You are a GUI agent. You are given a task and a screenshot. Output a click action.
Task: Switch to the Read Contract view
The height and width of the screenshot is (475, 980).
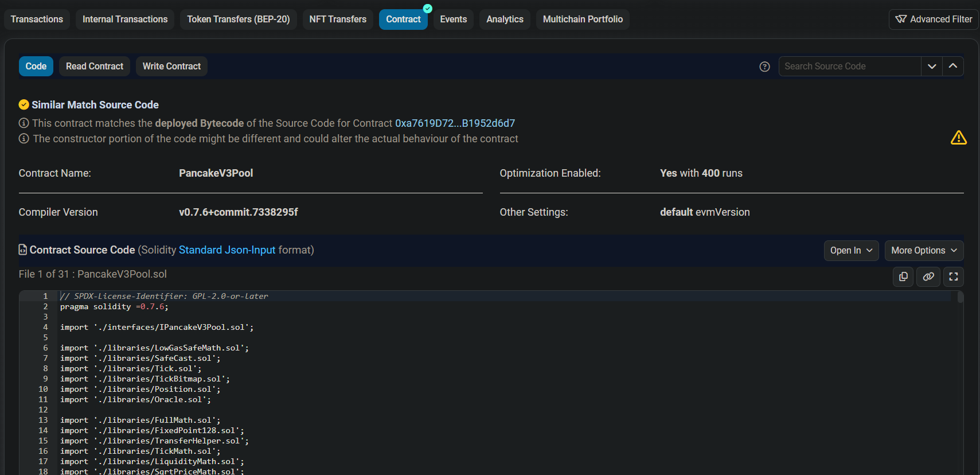pos(95,67)
